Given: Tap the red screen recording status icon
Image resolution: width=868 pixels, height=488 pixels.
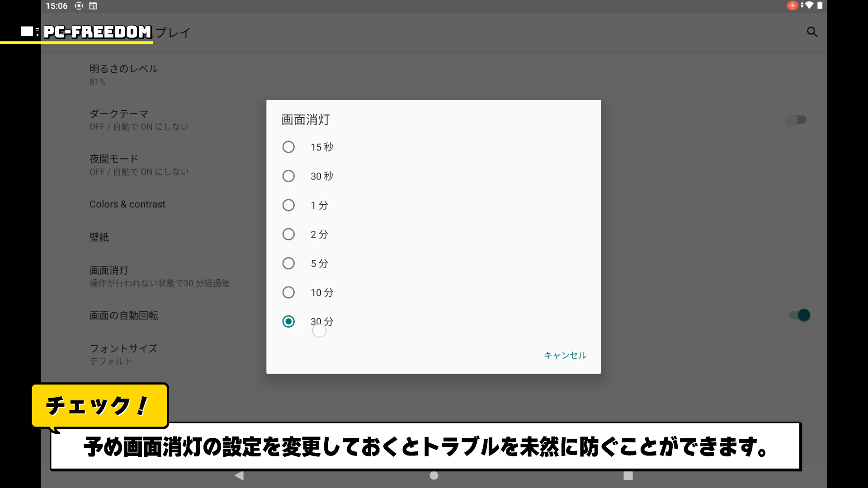Looking at the screenshot, I should pyautogui.click(x=792, y=5).
